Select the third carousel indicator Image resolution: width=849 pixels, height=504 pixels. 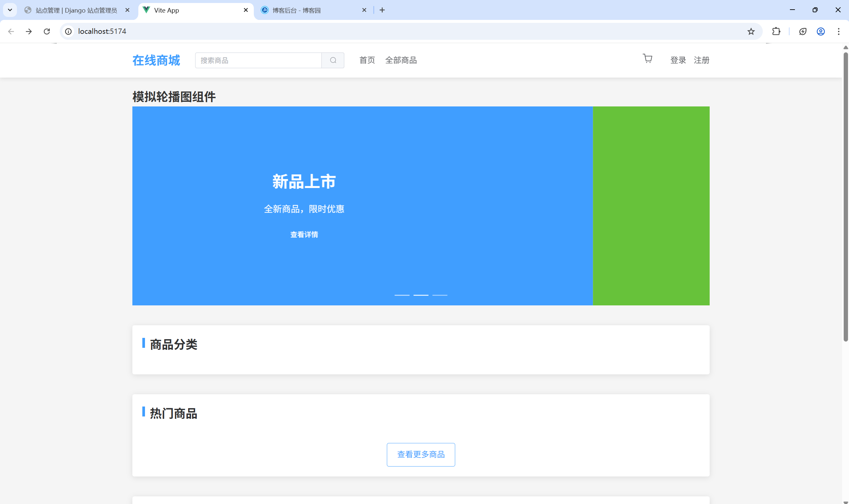click(440, 295)
